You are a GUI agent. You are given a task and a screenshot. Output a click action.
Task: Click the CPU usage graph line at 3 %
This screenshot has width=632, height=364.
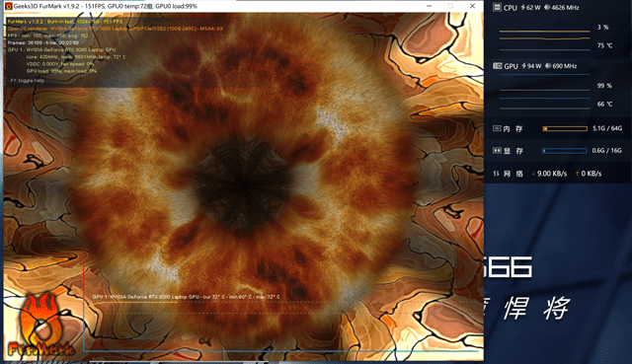[544, 31]
